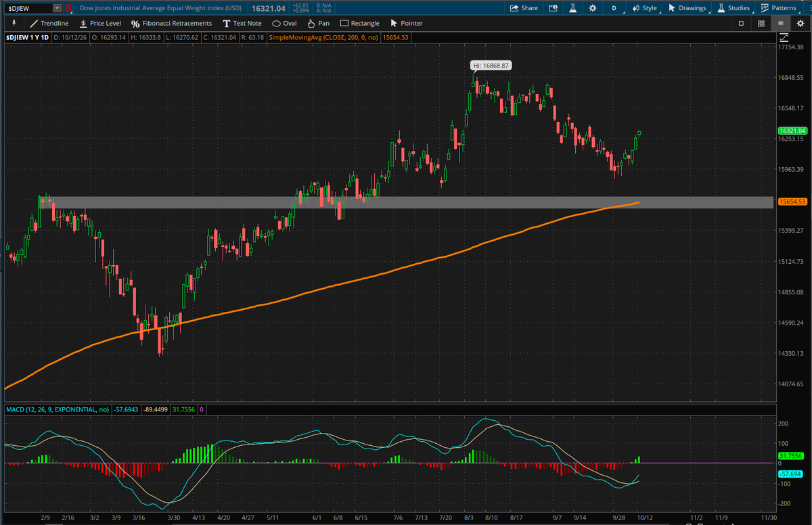
Task: Select the Trendline drawing tool
Action: tap(49, 23)
